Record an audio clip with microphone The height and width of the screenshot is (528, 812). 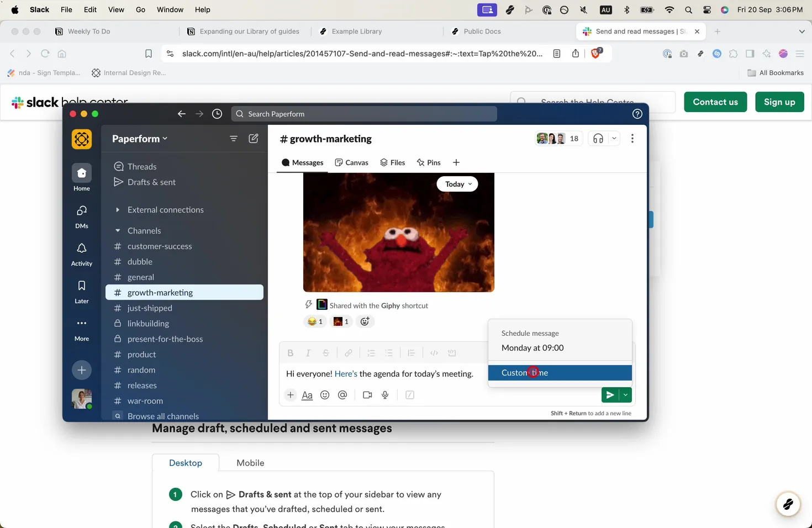[385, 395]
